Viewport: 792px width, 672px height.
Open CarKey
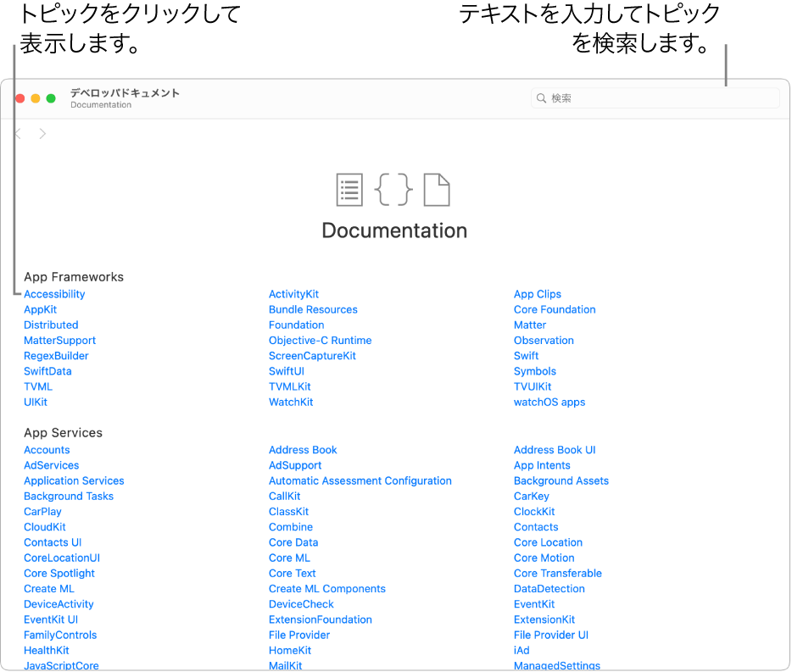pos(532,497)
